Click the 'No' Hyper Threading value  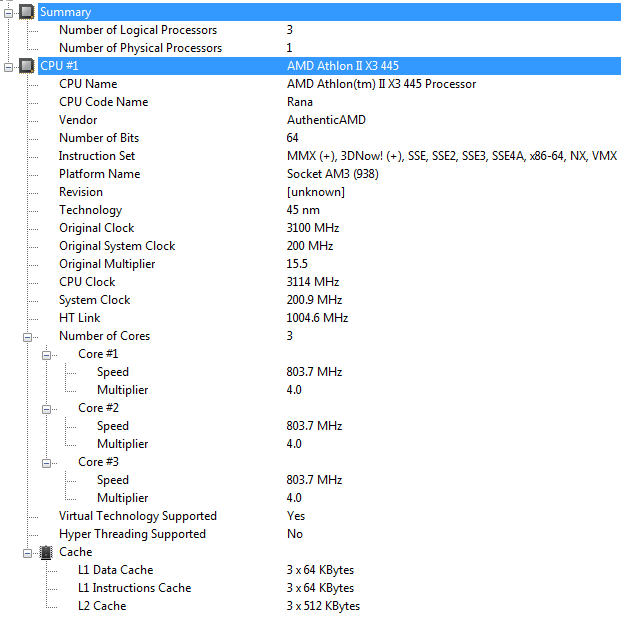(x=295, y=534)
